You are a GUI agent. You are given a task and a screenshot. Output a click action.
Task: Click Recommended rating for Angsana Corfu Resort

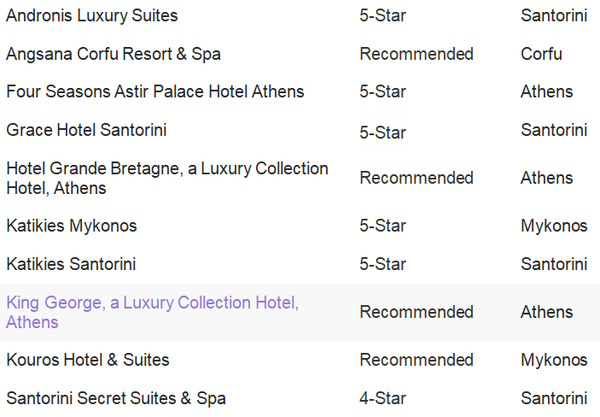[x=416, y=54]
